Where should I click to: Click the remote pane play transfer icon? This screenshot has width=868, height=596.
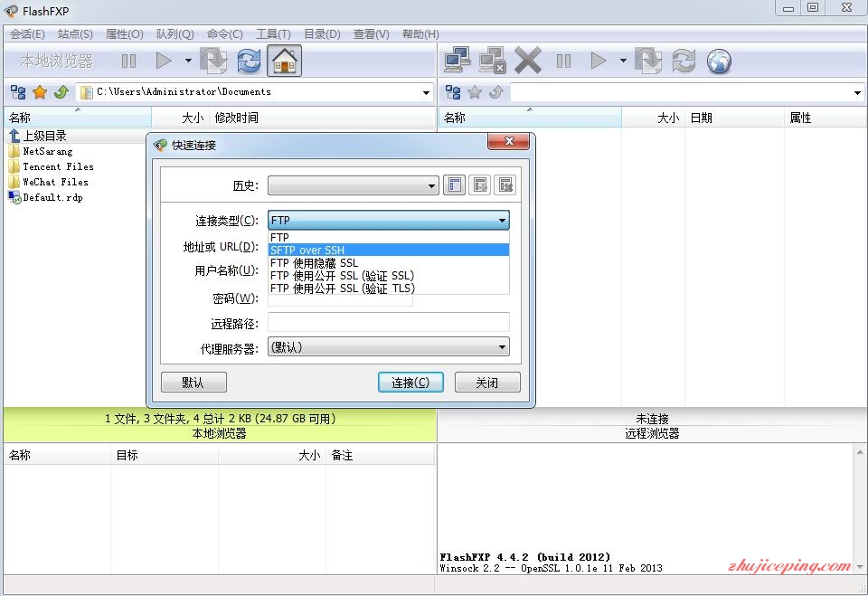pyautogui.click(x=599, y=61)
